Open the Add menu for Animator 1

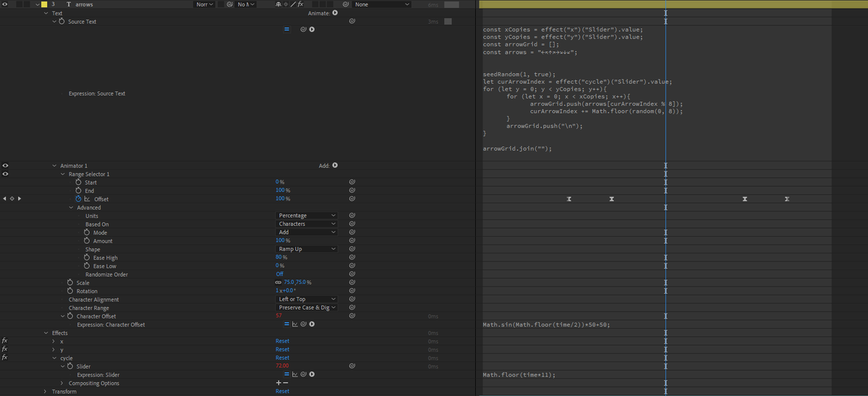click(335, 165)
